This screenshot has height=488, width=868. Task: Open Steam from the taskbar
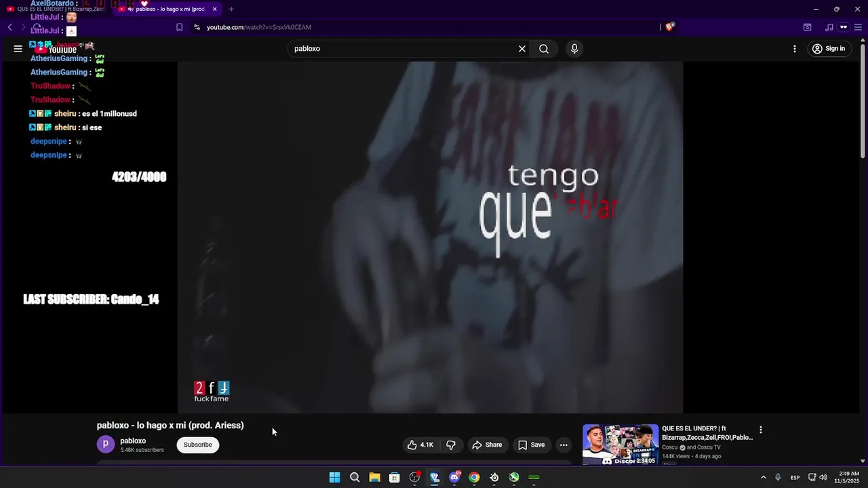494,477
